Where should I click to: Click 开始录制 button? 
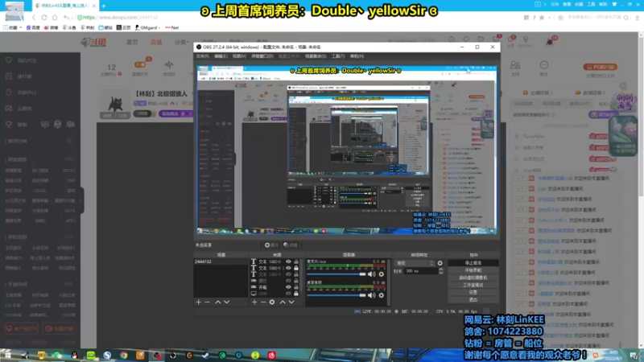tap(473, 270)
